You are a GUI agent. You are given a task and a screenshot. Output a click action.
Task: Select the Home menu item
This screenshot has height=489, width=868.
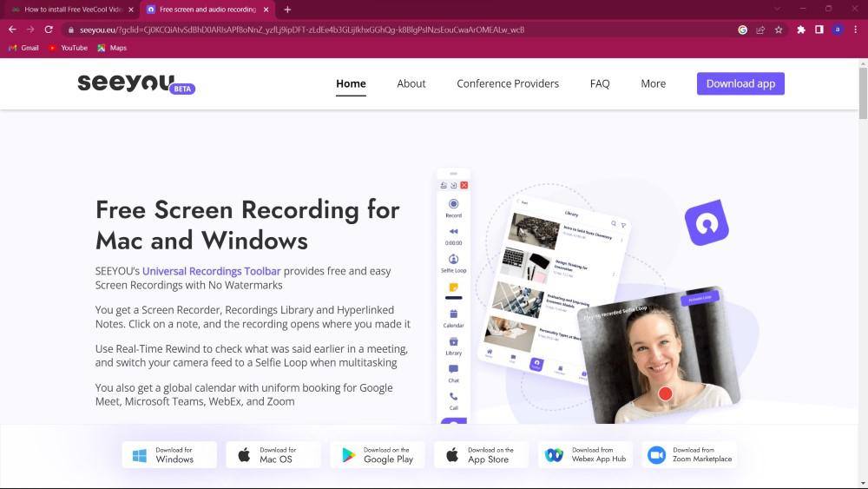[x=351, y=83]
